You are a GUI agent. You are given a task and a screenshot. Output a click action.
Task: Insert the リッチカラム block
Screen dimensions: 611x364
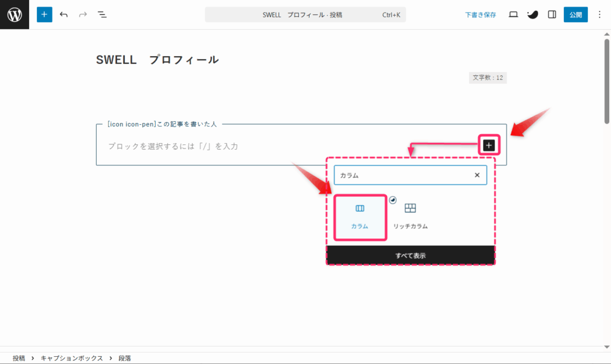[x=411, y=217]
